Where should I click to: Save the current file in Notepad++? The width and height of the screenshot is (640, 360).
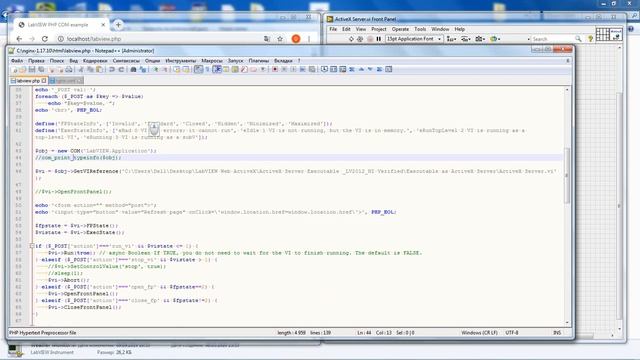32,69
